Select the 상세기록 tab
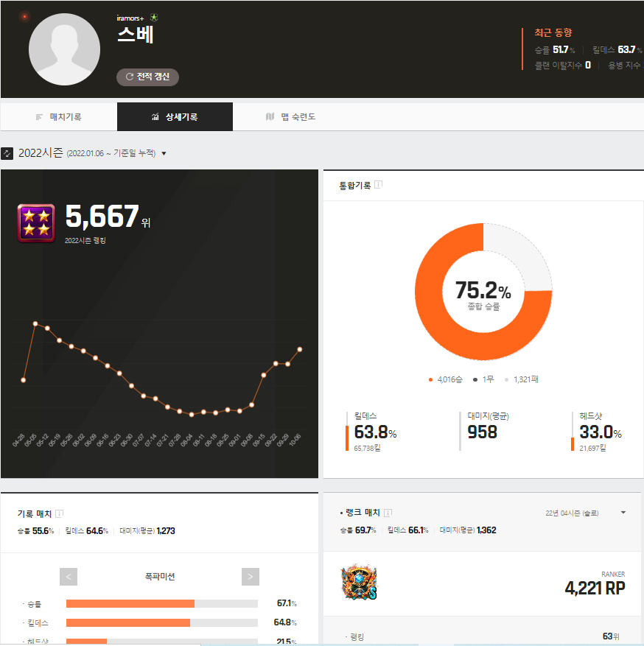The image size is (644, 646). 175,116
